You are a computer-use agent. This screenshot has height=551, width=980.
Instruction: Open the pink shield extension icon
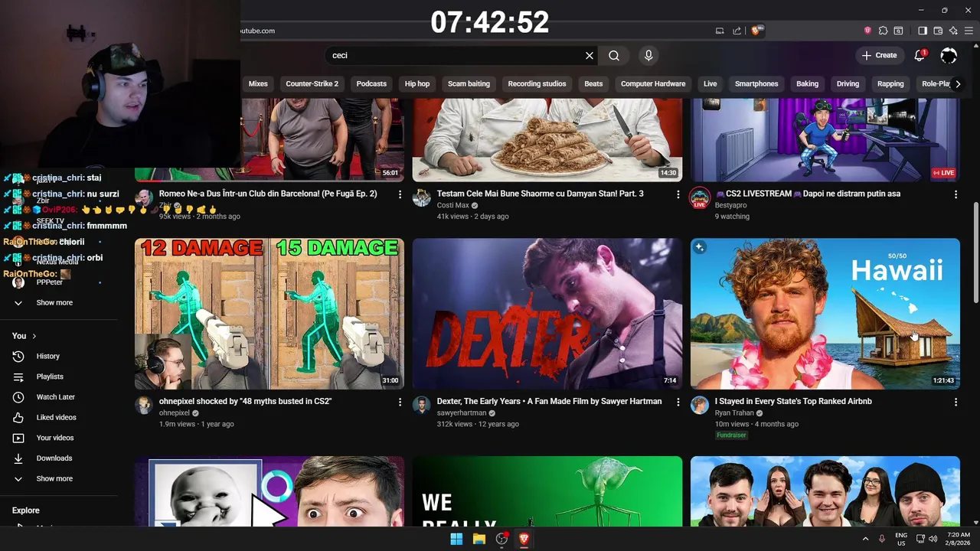867,31
